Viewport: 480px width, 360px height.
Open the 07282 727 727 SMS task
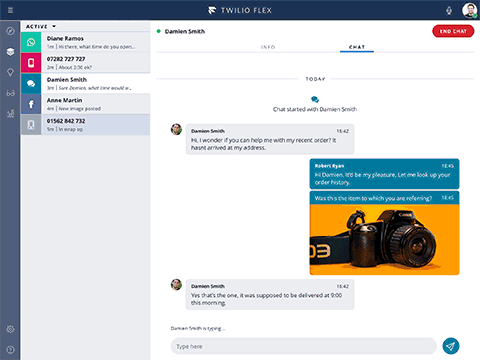(x=85, y=63)
